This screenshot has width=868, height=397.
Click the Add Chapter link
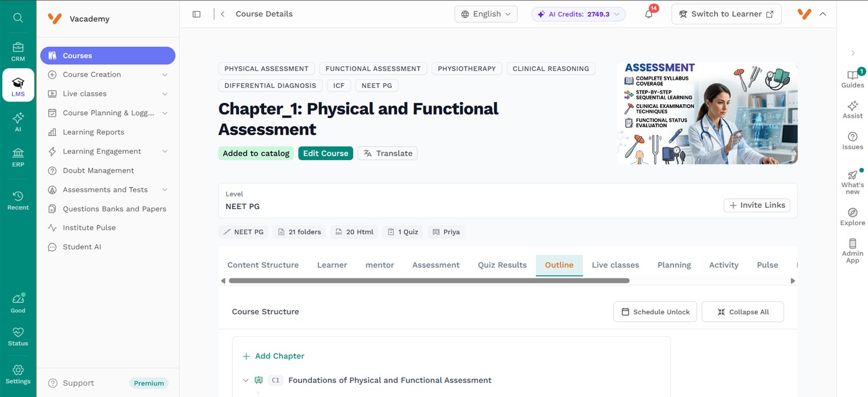point(273,356)
